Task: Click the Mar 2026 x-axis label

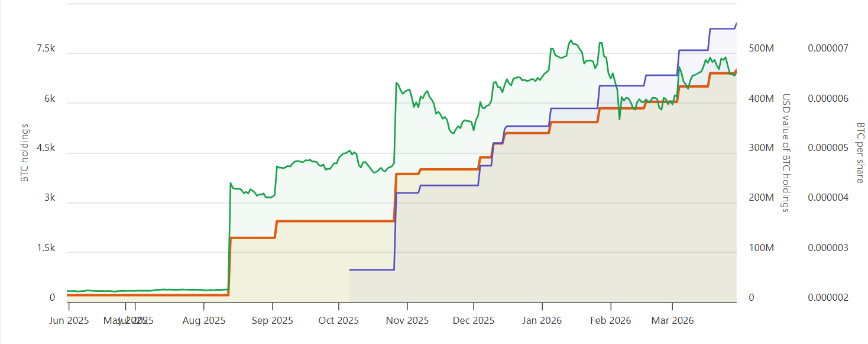Action: coord(672,320)
